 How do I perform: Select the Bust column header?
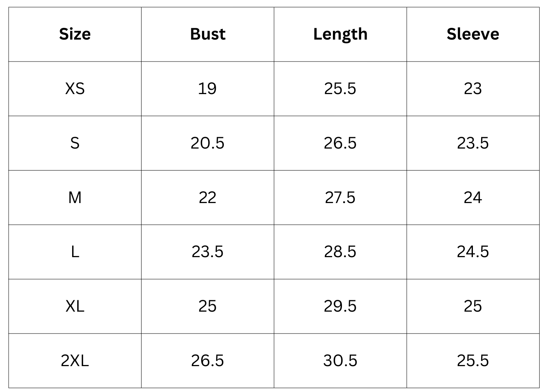click(207, 34)
